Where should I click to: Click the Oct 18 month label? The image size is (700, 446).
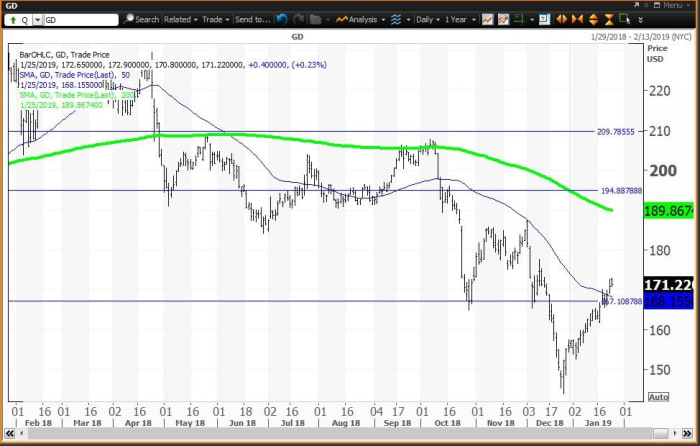click(x=447, y=423)
